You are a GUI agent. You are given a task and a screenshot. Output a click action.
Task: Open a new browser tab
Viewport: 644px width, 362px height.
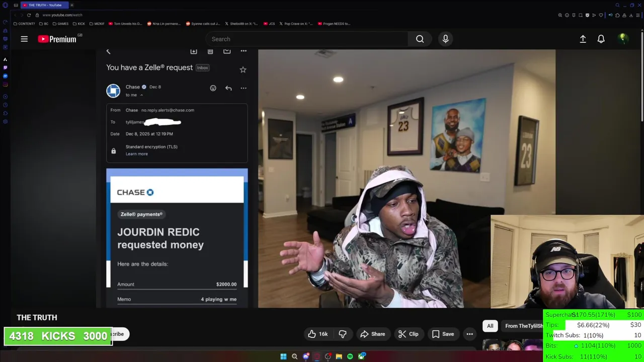[72, 5]
